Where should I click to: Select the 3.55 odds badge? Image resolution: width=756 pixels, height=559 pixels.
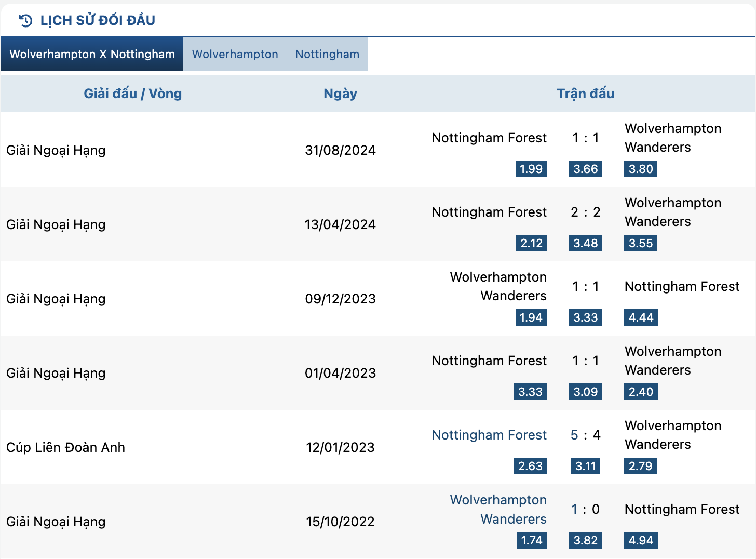click(641, 243)
